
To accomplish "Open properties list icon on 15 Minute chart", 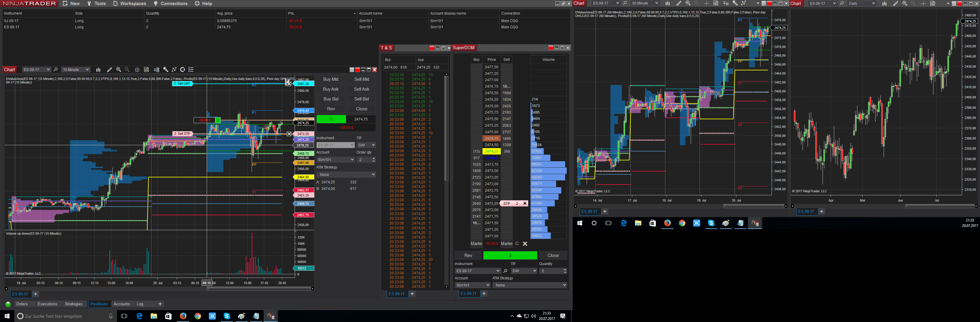I will (191, 69).
